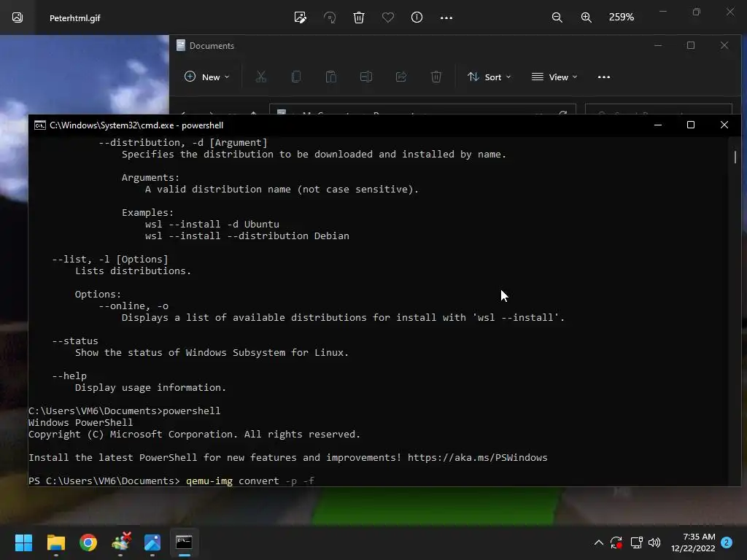Zoom in on the image
Screen dimensions: 747x560
click(587, 17)
